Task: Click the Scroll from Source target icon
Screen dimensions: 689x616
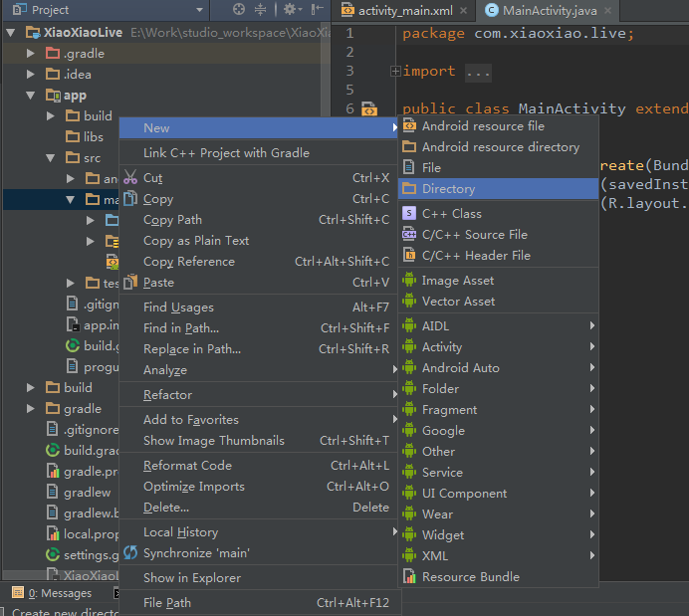Action: tap(239, 9)
